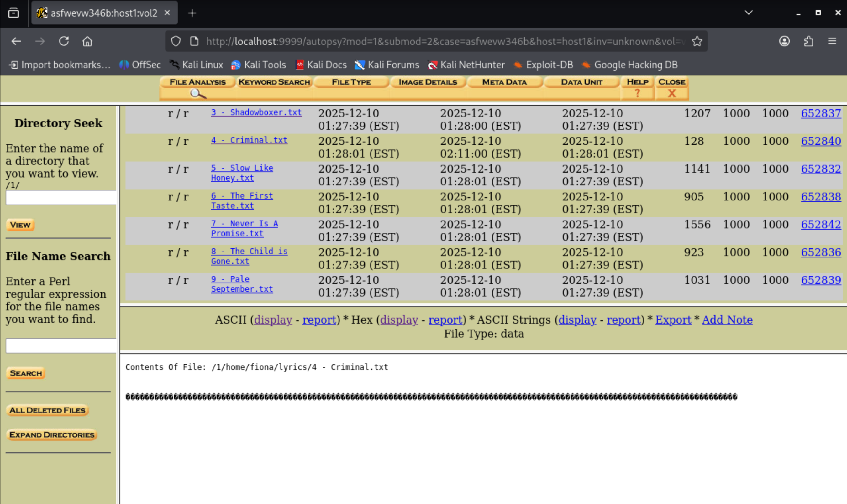Open Firefox extensions puzzle icon
Image resolution: width=847 pixels, height=504 pixels.
pos(808,41)
